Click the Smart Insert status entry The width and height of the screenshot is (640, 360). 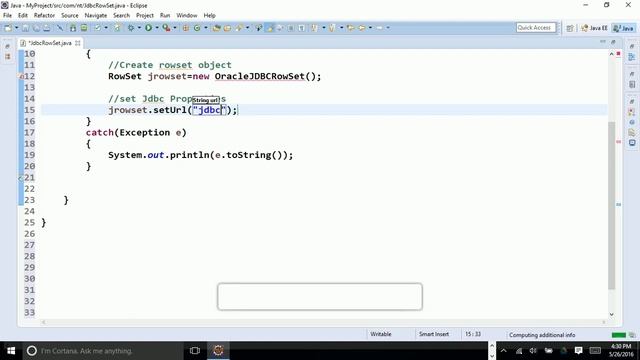click(x=433, y=334)
